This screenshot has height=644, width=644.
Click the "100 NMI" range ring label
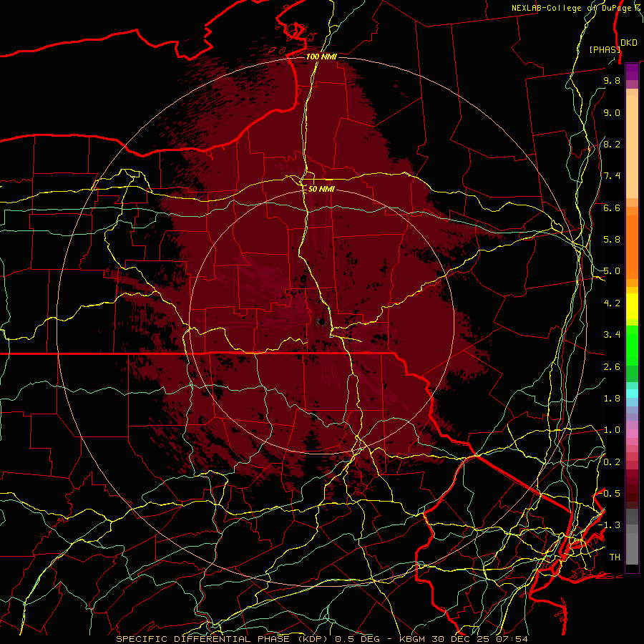[321, 57]
